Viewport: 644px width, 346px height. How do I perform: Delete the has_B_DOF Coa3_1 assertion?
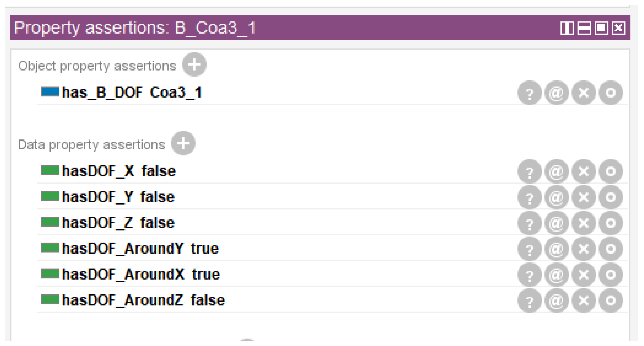click(584, 93)
